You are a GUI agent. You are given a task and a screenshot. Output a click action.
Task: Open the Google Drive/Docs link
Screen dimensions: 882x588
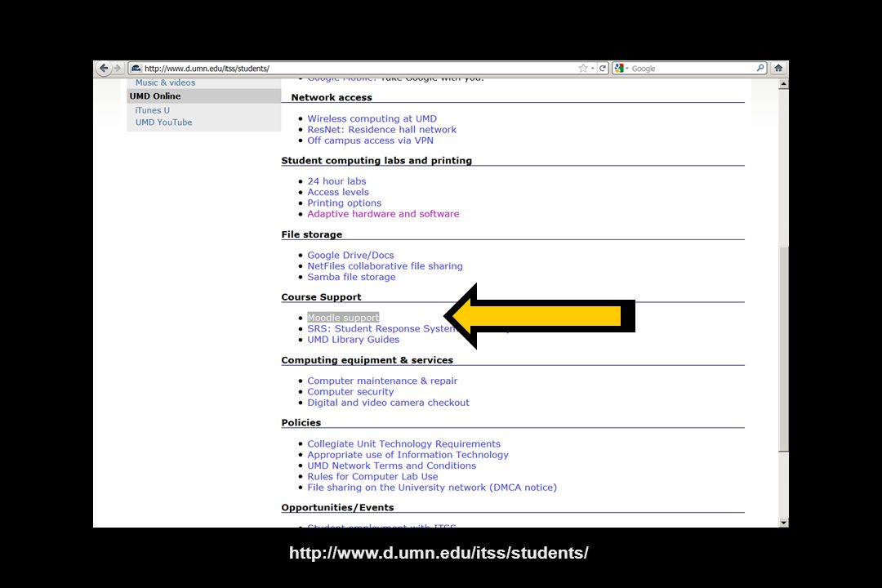(x=350, y=256)
